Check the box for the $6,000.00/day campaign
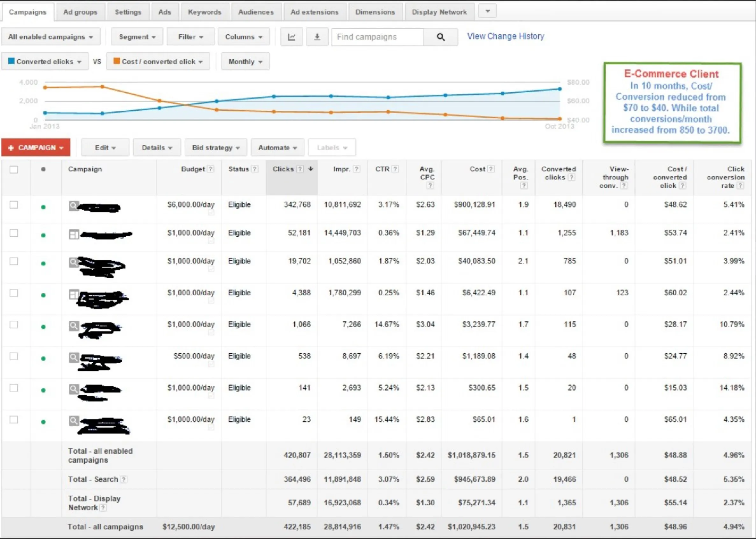Image resolution: width=756 pixels, height=539 pixels. click(x=14, y=205)
